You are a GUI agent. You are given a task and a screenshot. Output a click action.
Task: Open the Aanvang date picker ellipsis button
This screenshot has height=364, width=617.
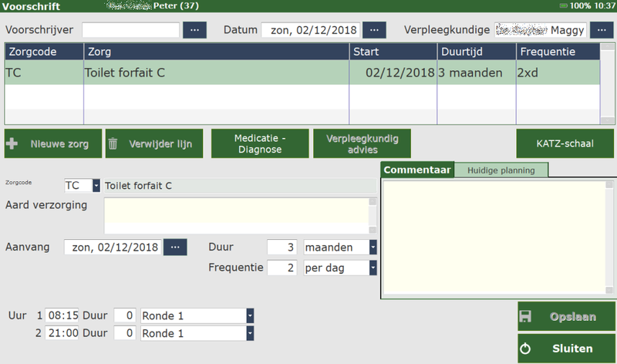(175, 247)
